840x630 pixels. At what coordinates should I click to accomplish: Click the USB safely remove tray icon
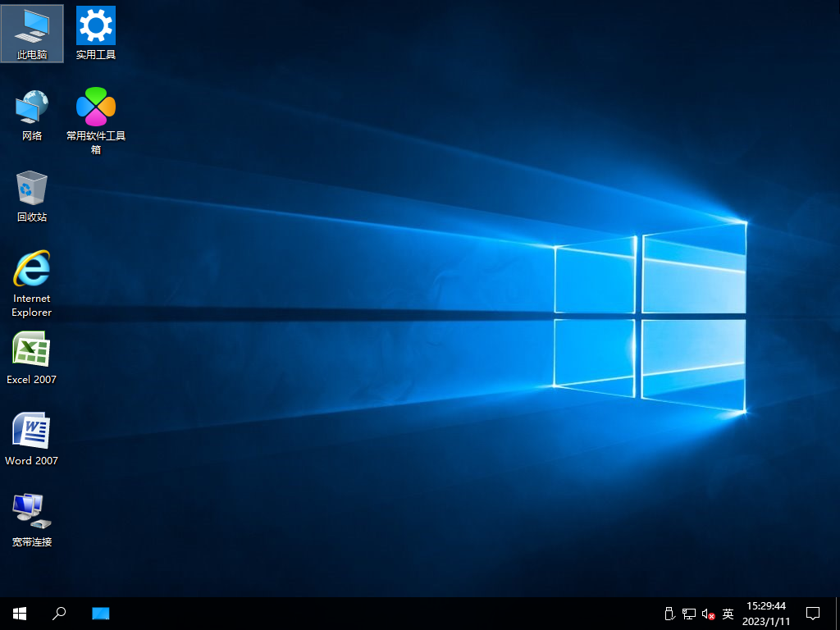pos(669,614)
